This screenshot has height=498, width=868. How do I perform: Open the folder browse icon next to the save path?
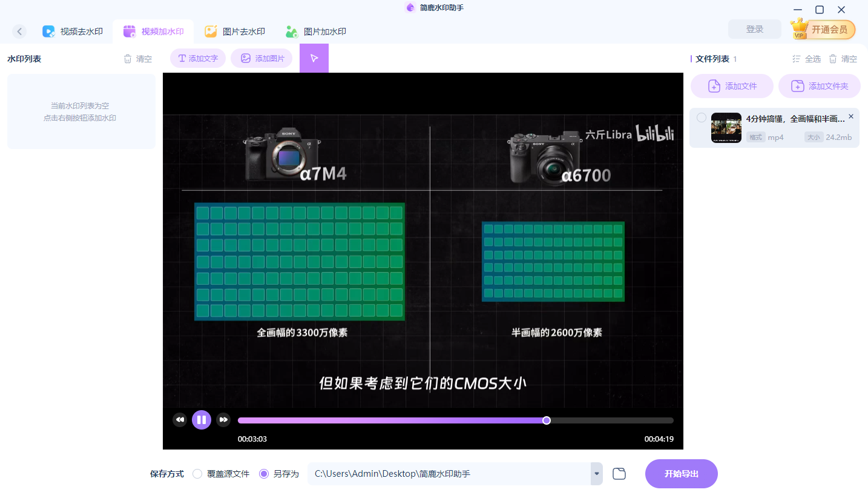pyautogui.click(x=619, y=473)
